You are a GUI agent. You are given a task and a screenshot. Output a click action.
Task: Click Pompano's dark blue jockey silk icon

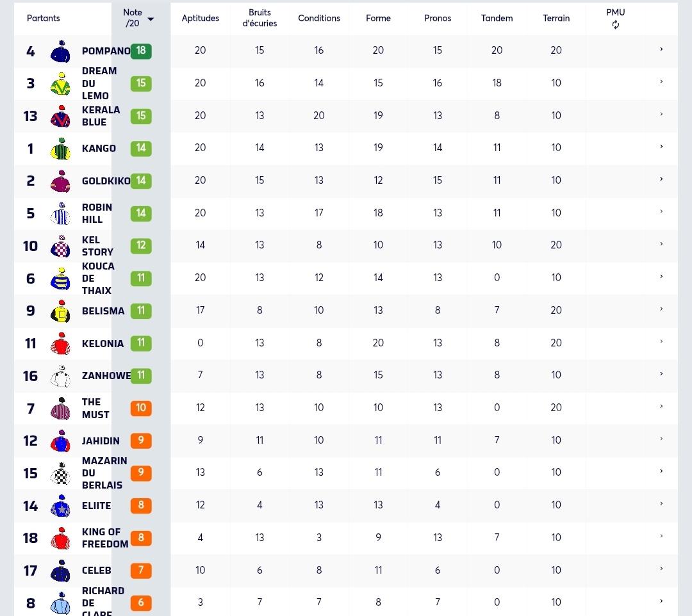point(61,51)
